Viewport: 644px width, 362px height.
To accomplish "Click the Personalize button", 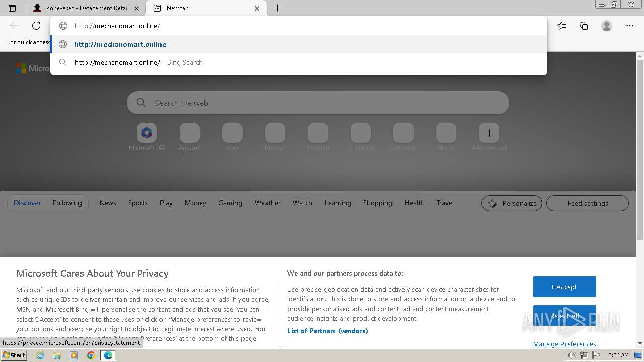I will pos(512,203).
